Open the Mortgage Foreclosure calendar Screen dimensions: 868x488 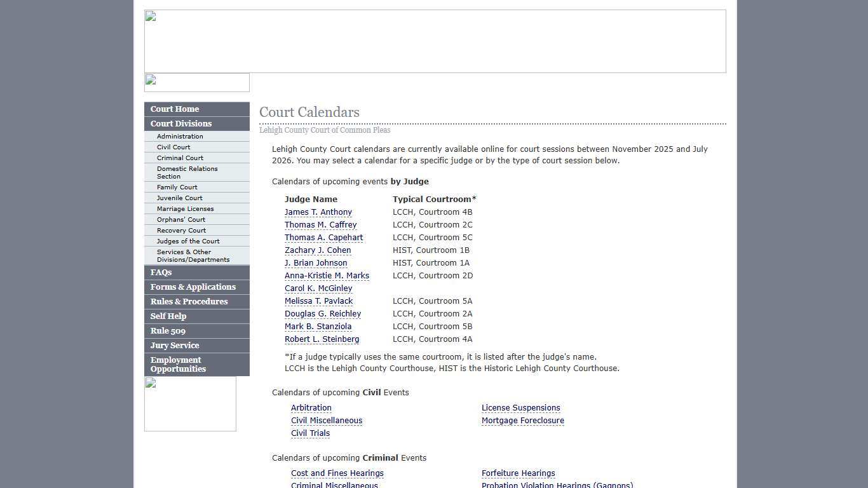click(522, 420)
